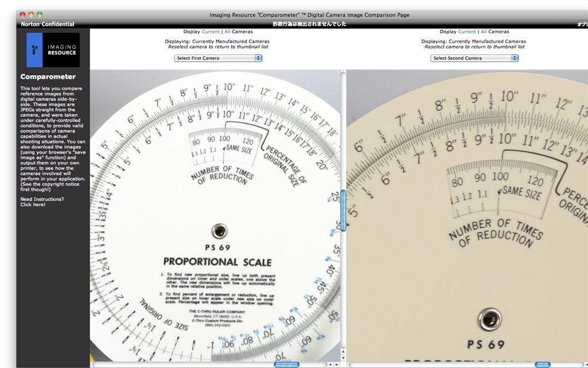Click the Comparometer heading in the sidebar
The image size is (588, 368).
tap(48, 76)
